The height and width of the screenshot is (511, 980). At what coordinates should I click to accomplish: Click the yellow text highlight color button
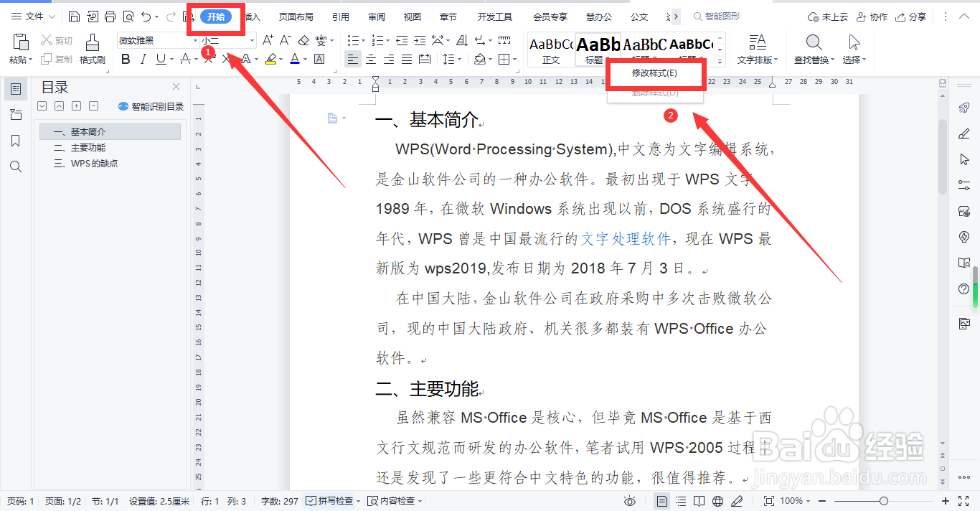[270, 60]
